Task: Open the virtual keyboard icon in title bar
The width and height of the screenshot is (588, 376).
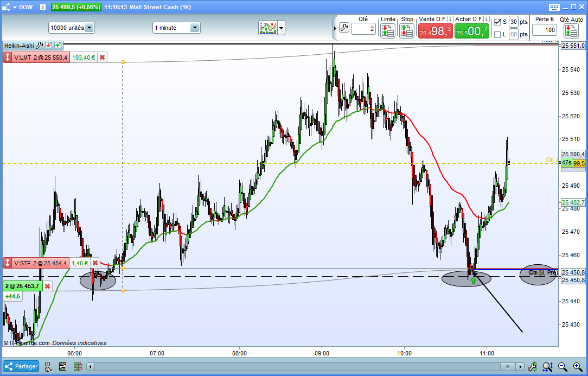Action: pyautogui.click(x=554, y=7)
